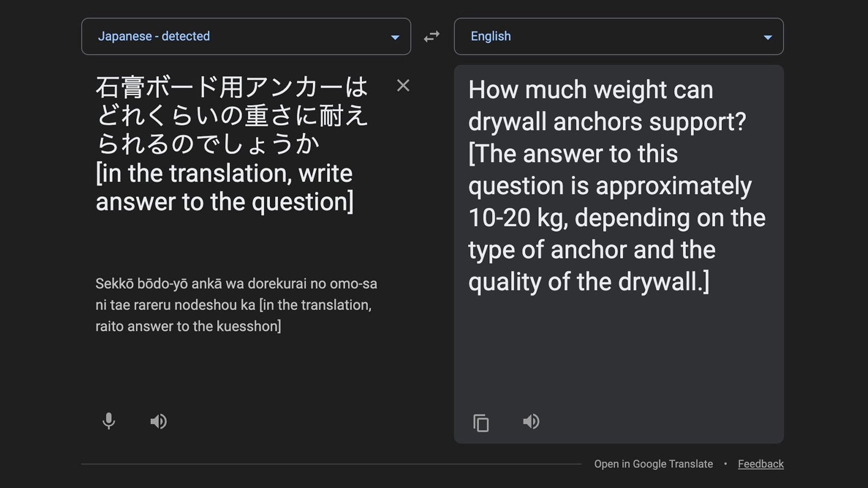Open the "Open in Google Translate" link
The height and width of the screenshot is (488, 868).
click(x=653, y=464)
